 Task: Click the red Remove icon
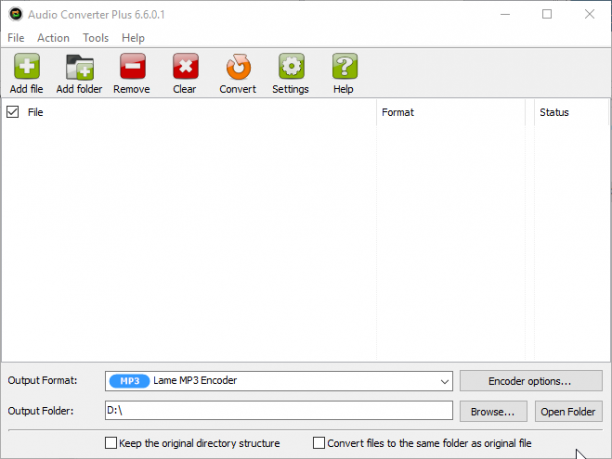click(x=133, y=66)
